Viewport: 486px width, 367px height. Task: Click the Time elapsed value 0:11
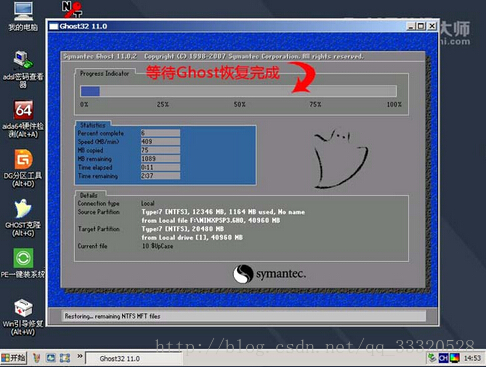coord(160,167)
